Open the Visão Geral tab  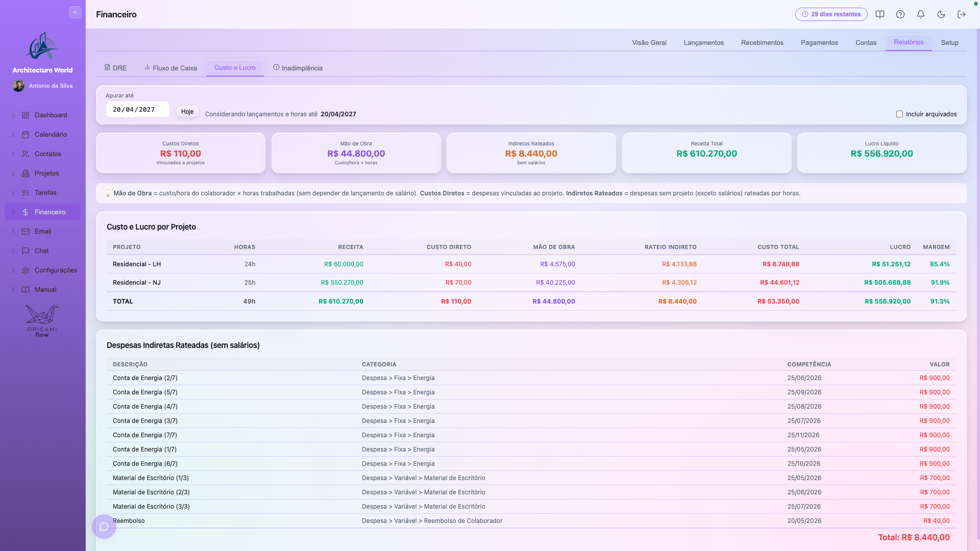coord(649,43)
